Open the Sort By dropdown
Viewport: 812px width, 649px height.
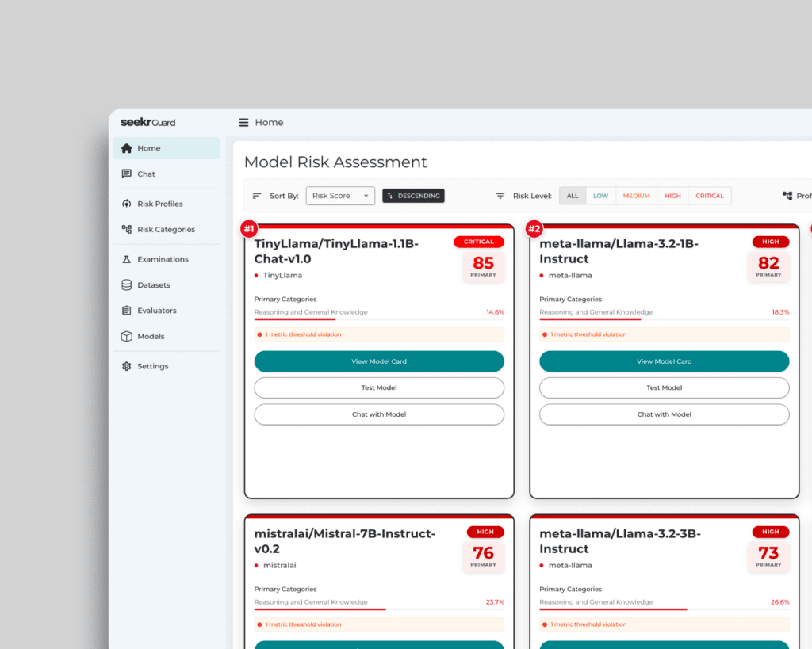point(340,195)
